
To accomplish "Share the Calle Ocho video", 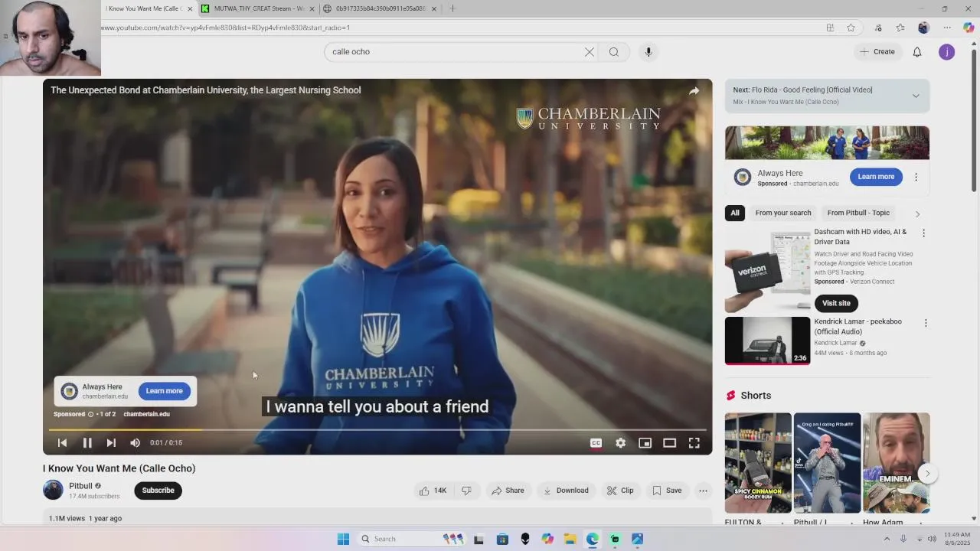I will pos(508,491).
